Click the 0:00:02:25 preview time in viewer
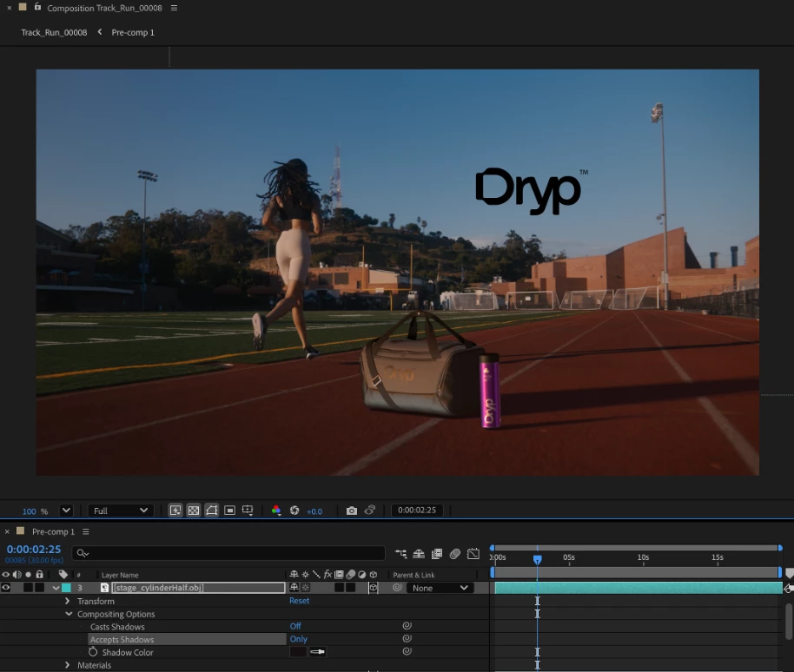794x672 pixels. 417,510
